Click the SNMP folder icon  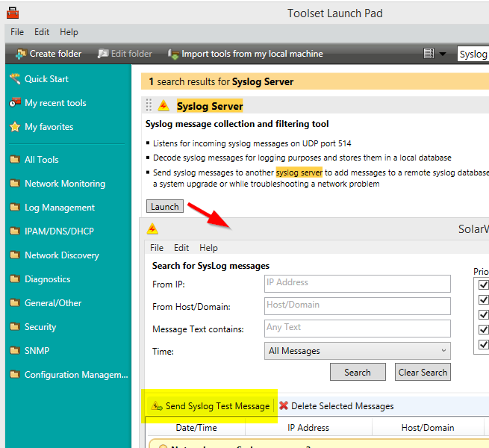coord(14,350)
